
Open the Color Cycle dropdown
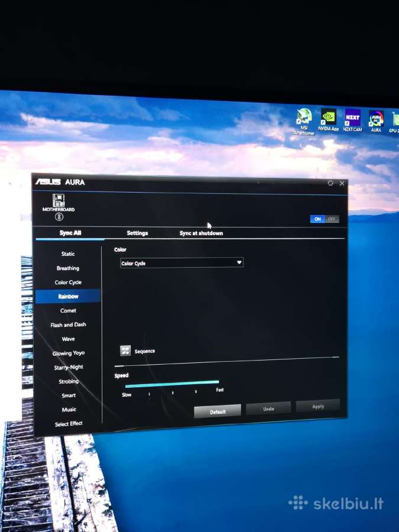pos(181,263)
